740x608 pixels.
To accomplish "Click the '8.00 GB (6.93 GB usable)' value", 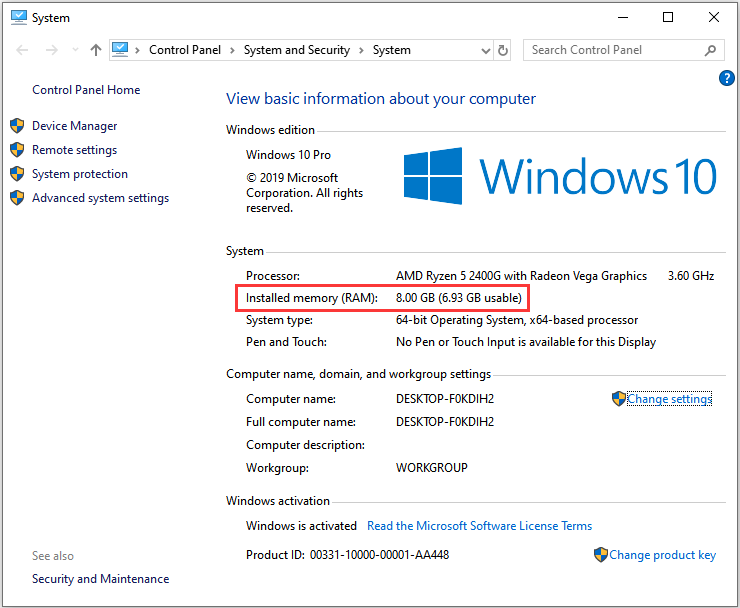I will (459, 298).
